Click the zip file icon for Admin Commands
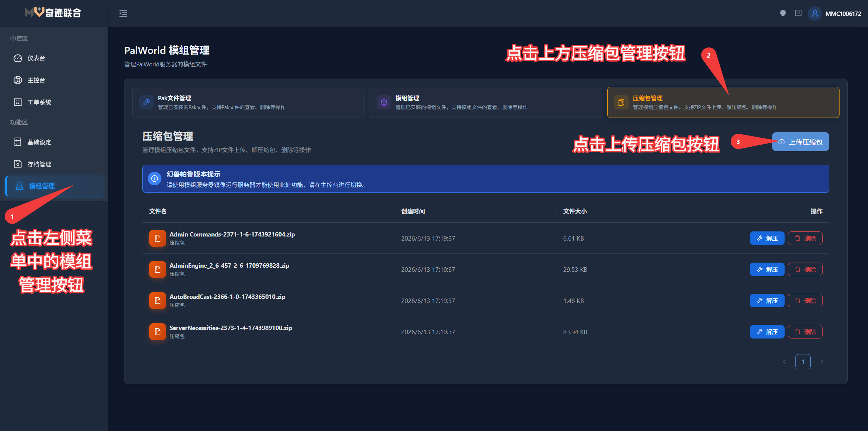This screenshot has width=868, height=431. tap(158, 238)
